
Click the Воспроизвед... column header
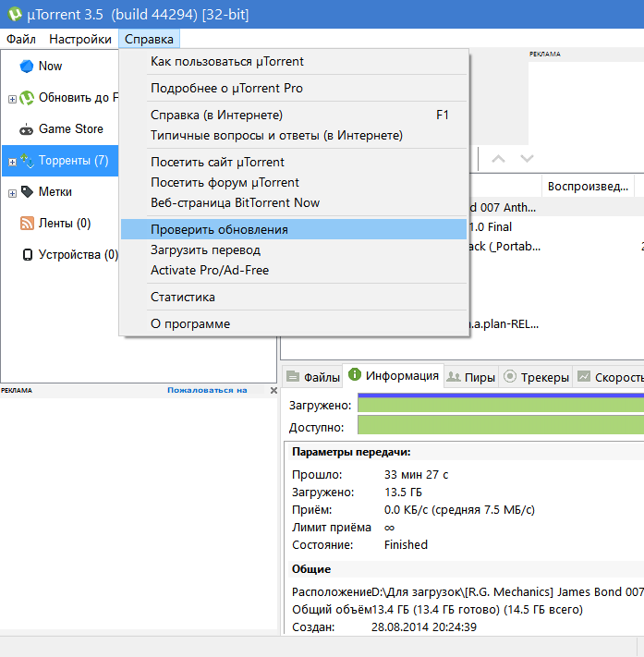(x=588, y=187)
